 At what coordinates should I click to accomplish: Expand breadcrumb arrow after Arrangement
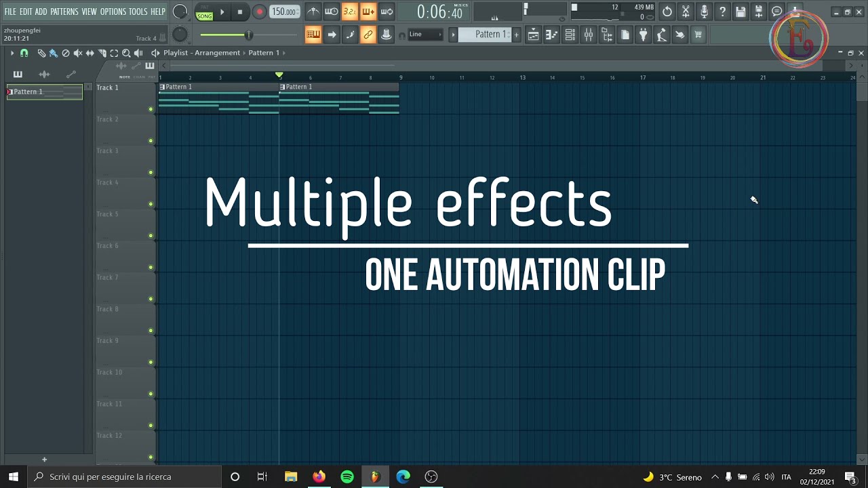(x=244, y=53)
